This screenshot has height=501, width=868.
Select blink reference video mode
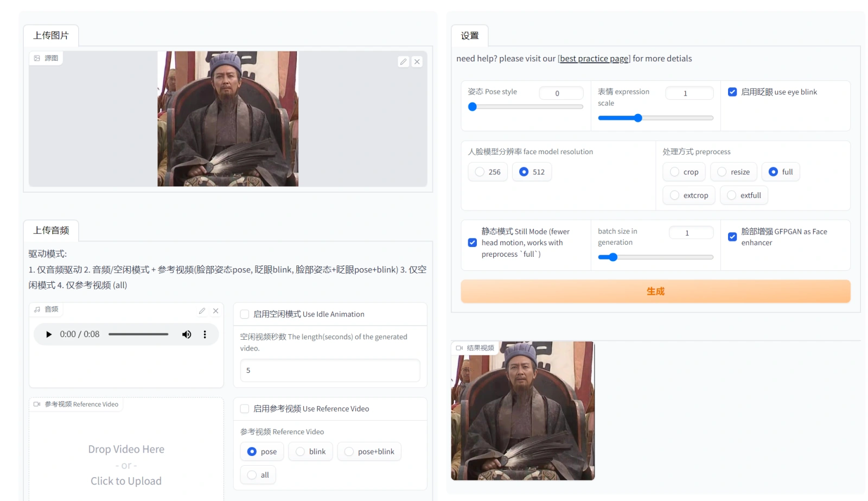310,452
